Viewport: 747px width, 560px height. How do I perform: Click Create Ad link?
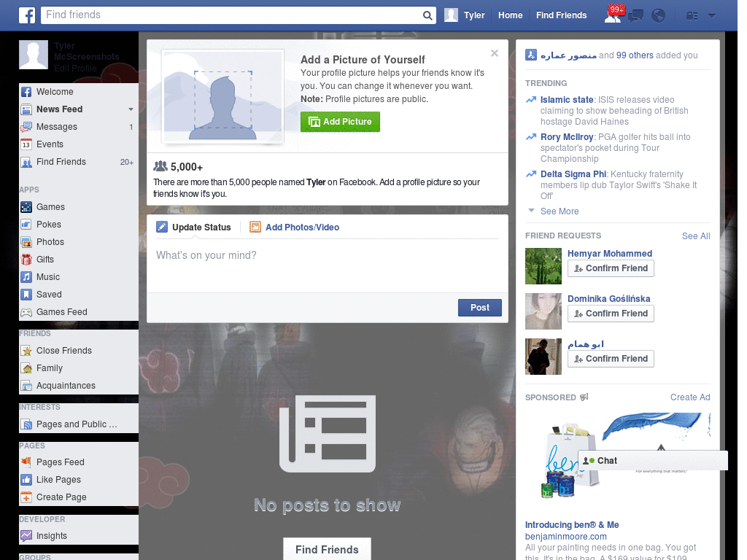point(690,397)
